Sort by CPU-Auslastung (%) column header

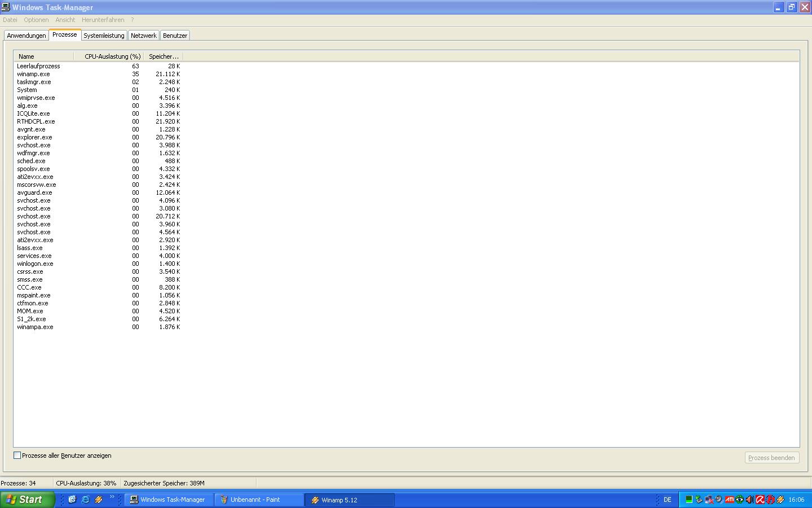click(109, 56)
